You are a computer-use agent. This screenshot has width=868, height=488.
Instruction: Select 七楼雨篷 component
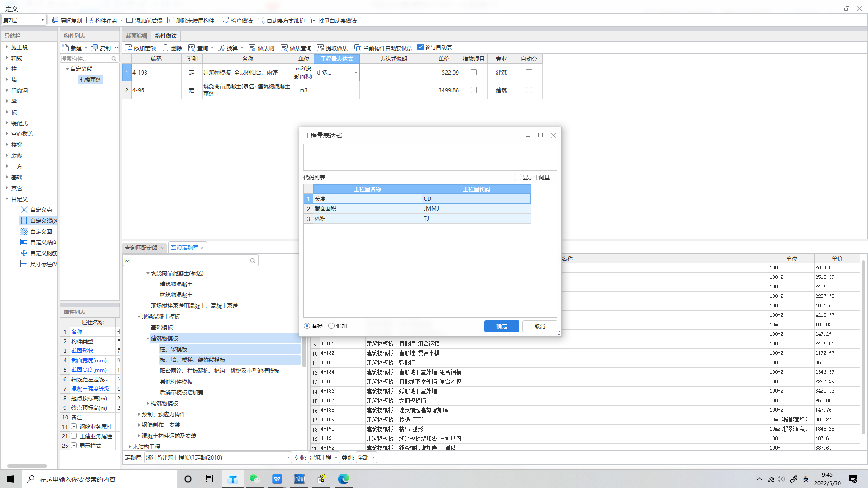point(90,80)
